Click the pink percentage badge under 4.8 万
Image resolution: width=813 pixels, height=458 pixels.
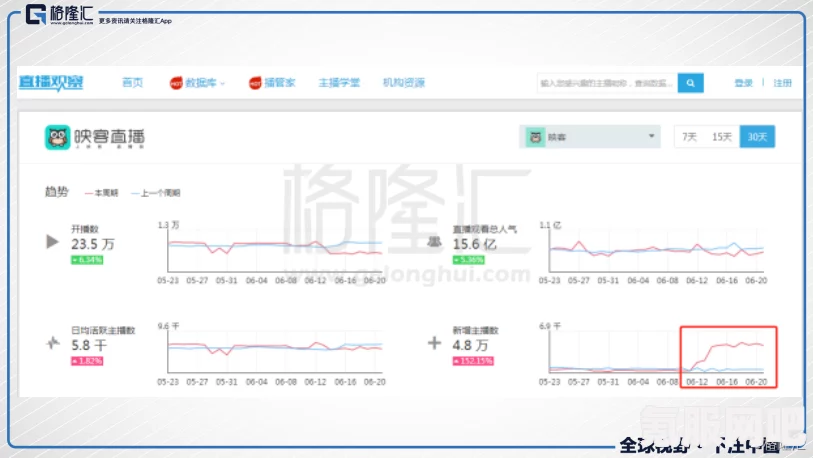point(473,361)
